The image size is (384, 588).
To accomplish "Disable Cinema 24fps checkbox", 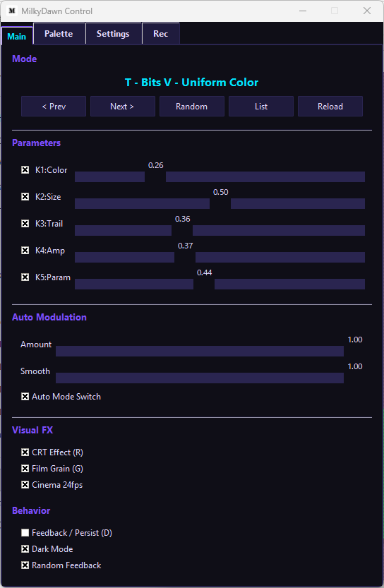I will [25, 485].
